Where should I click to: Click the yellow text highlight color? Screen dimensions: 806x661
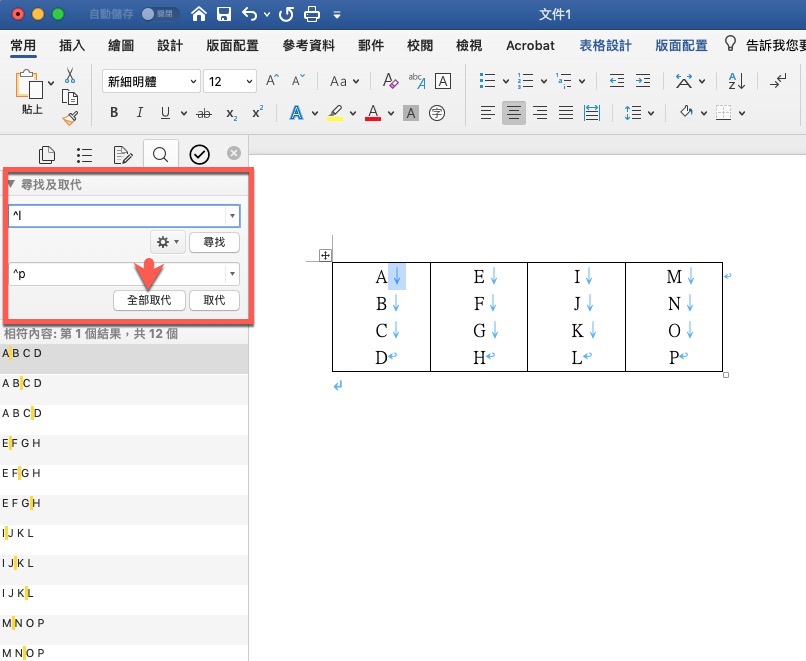point(336,113)
